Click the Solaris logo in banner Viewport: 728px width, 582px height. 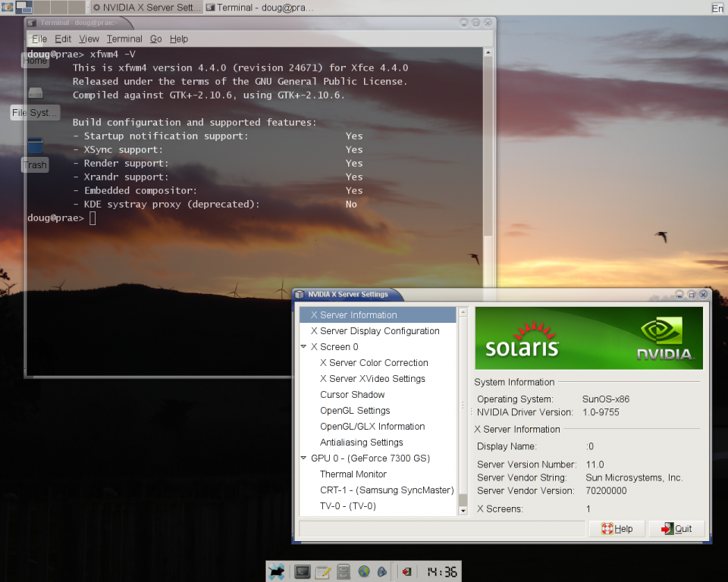coord(522,339)
